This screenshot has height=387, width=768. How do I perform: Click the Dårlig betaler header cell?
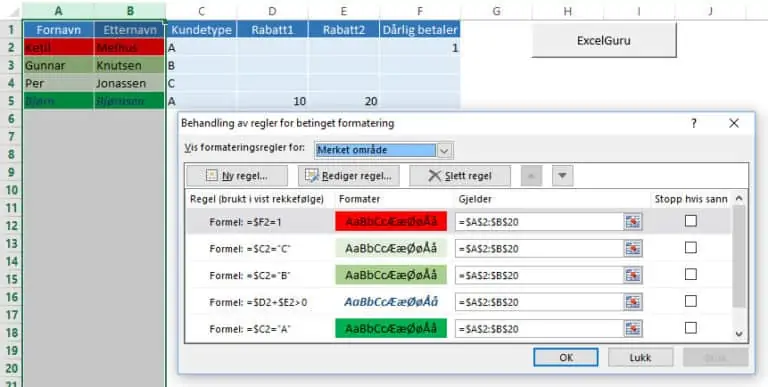(420, 30)
